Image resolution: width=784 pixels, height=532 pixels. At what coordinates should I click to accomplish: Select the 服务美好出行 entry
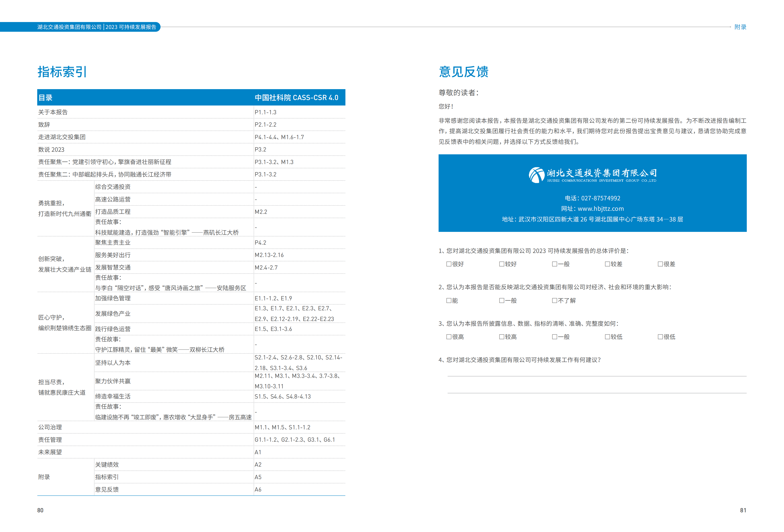click(113, 255)
